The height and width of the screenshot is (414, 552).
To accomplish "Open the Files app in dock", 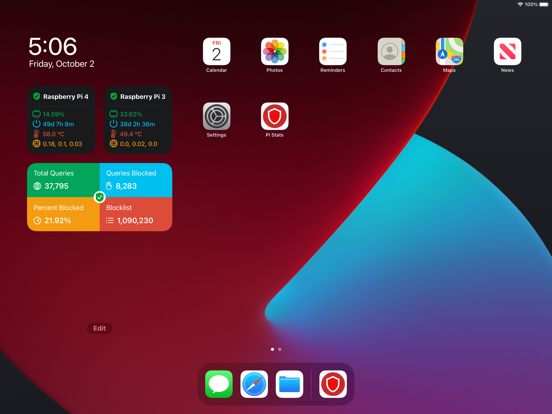I will tap(289, 384).
